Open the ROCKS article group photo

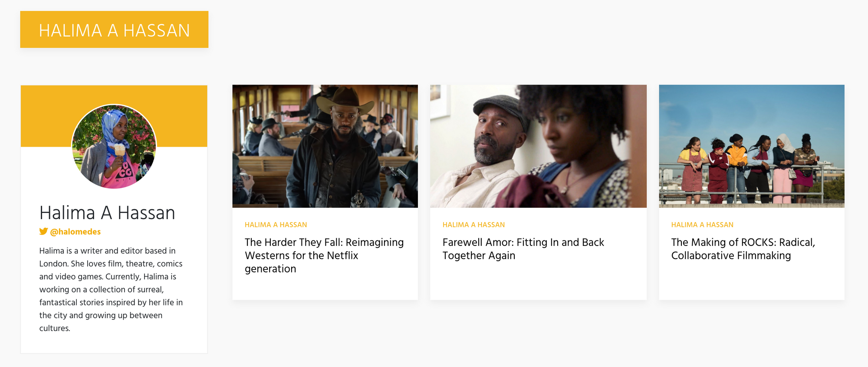pyautogui.click(x=752, y=146)
